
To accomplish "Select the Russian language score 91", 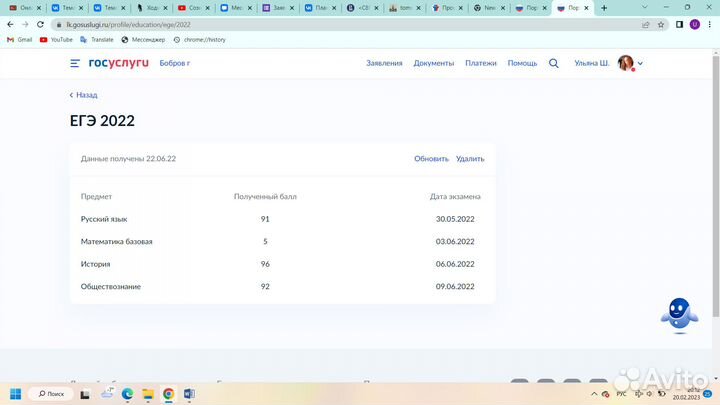I will (265, 219).
